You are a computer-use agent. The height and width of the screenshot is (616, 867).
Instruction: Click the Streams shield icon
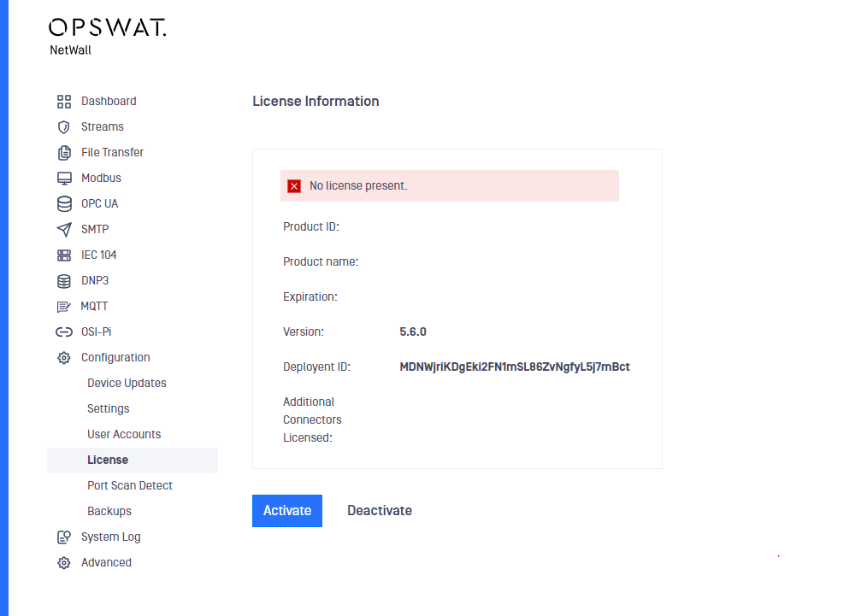pos(64,127)
